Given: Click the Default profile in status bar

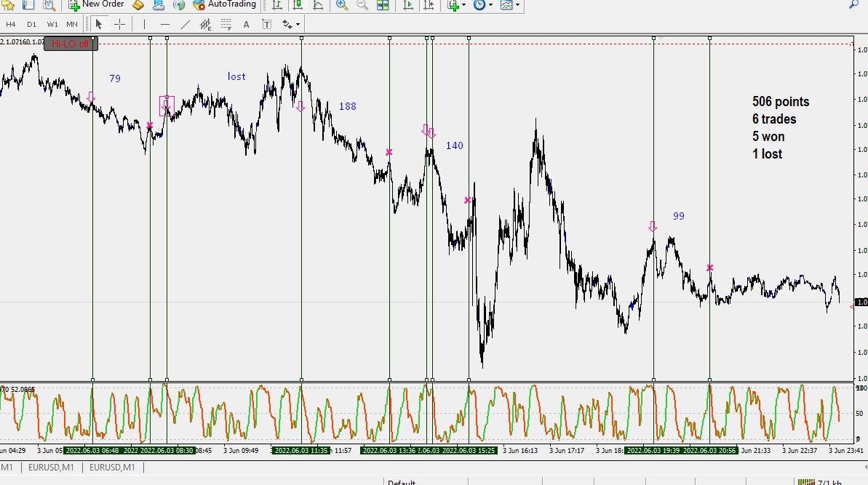Looking at the screenshot, I should tap(402, 482).
